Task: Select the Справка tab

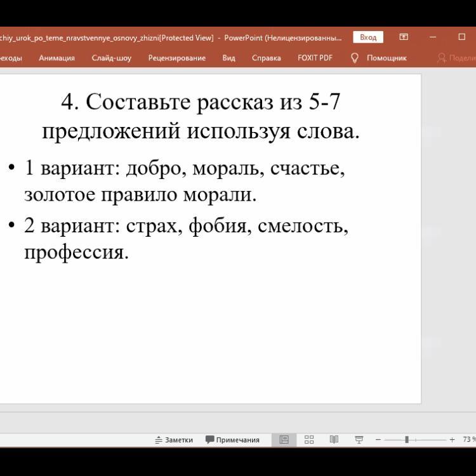Action: 266,58
